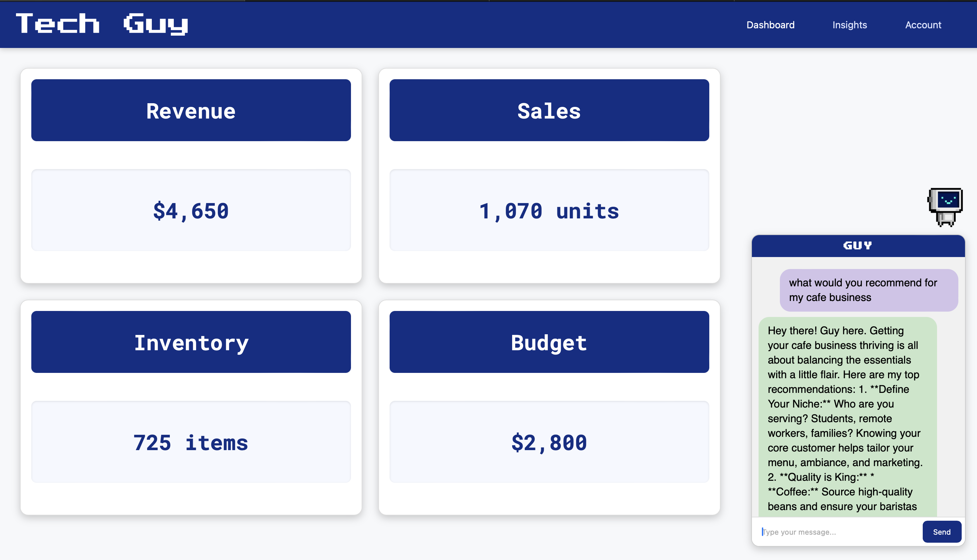Click the Tech Guy logo

(102, 24)
